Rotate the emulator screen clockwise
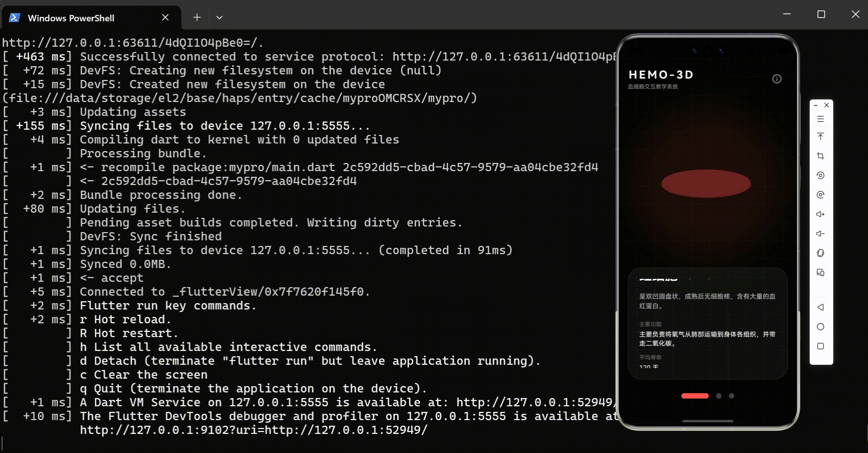 pos(821,195)
